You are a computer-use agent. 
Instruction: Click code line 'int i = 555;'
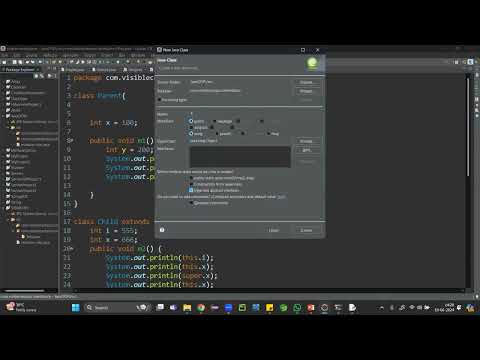114,231
